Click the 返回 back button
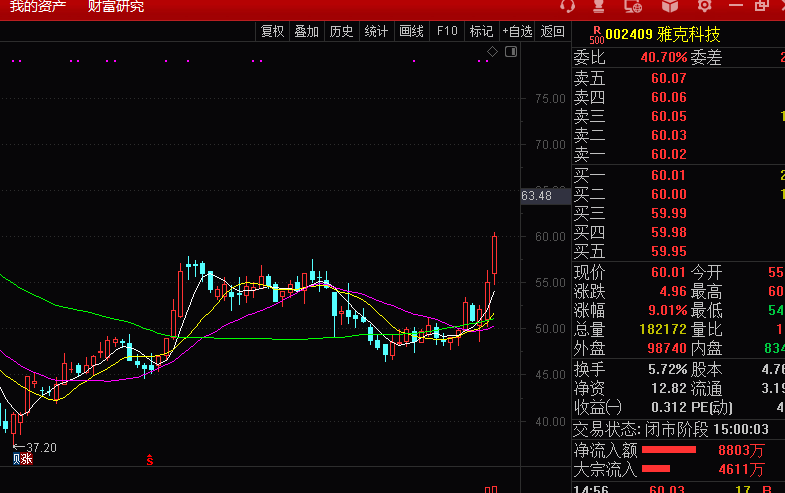 tap(553, 32)
